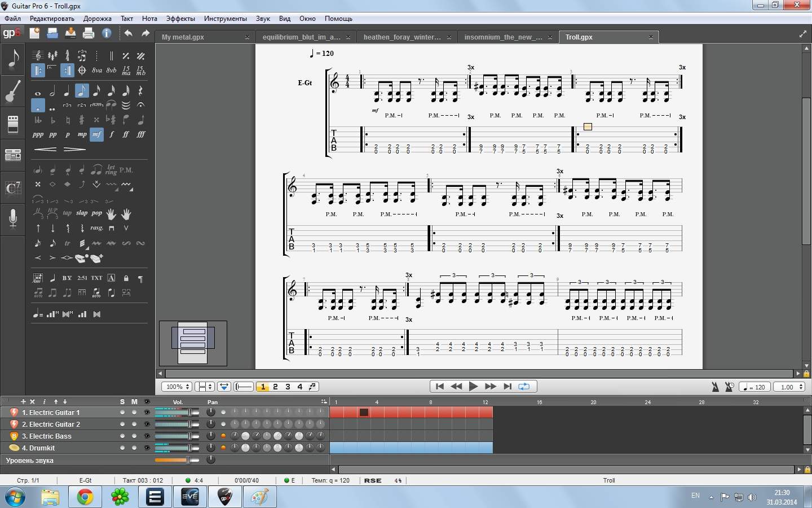Mute the Electric Bass track
The width and height of the screenshot is (812, 508).
pos(134,436)
